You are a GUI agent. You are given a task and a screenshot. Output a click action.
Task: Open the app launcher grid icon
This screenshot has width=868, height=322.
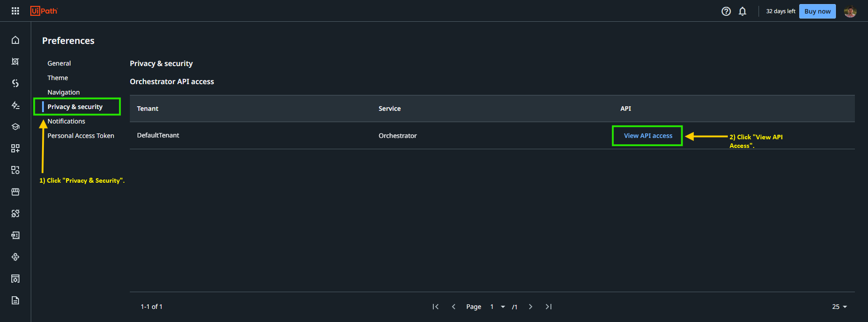tap(15, 11)
